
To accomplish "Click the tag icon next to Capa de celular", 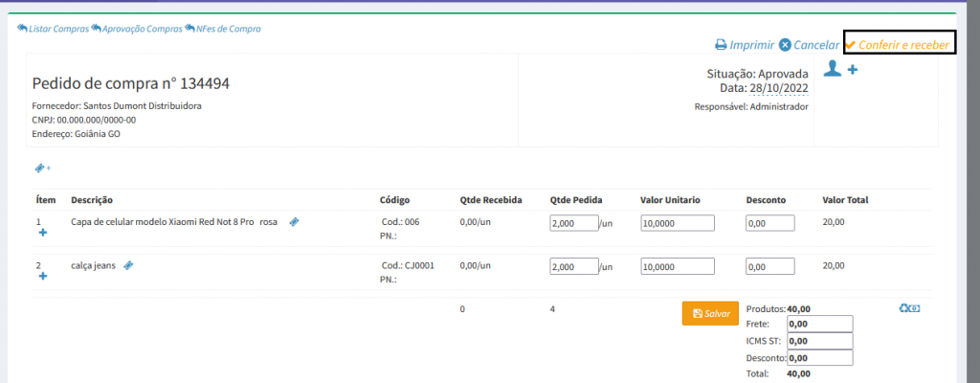I will [x=294, y=222].
